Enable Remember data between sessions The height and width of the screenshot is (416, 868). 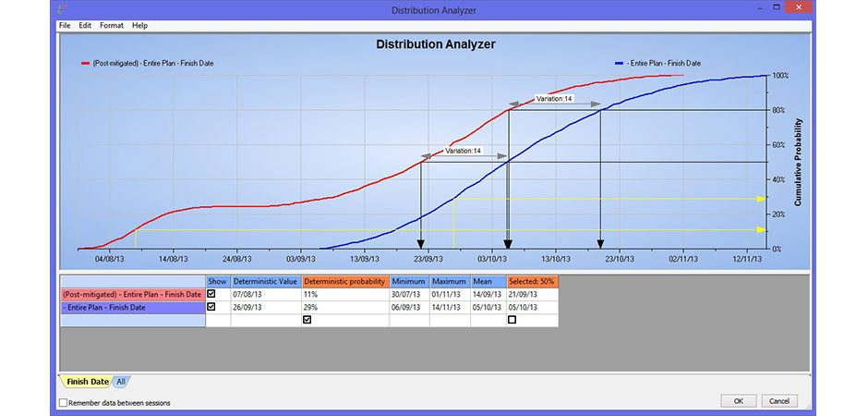(x=63, y=402)
